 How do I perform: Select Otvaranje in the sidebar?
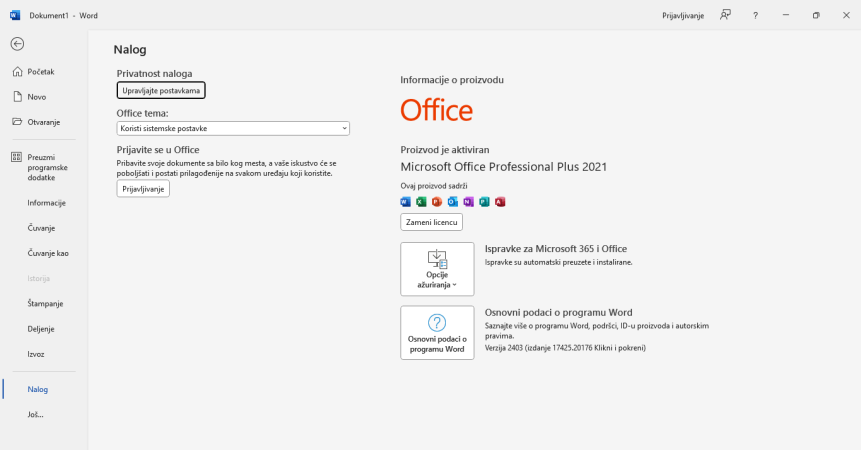[x=44, y=122]
